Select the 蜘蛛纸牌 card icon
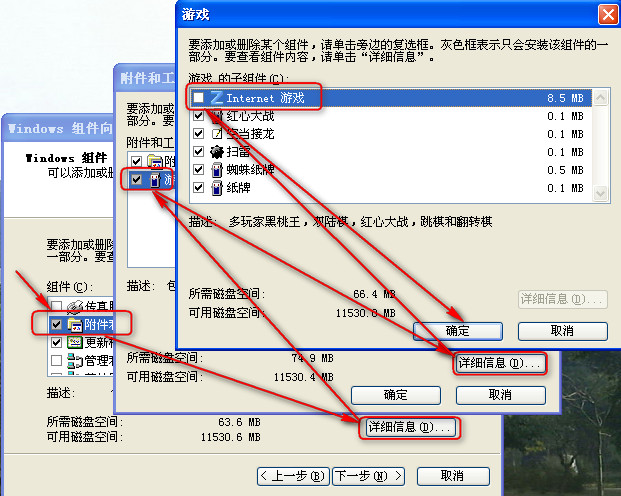621x496 pixels. coord(217,170)
